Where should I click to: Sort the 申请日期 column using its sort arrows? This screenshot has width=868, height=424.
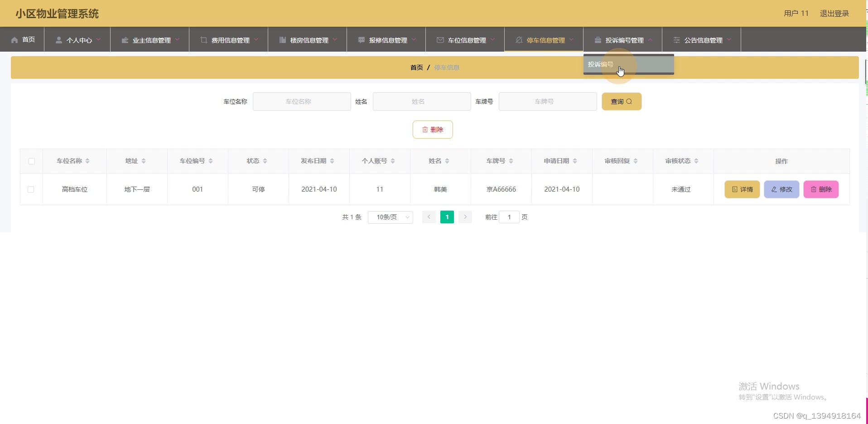click(x=575, y=161)
